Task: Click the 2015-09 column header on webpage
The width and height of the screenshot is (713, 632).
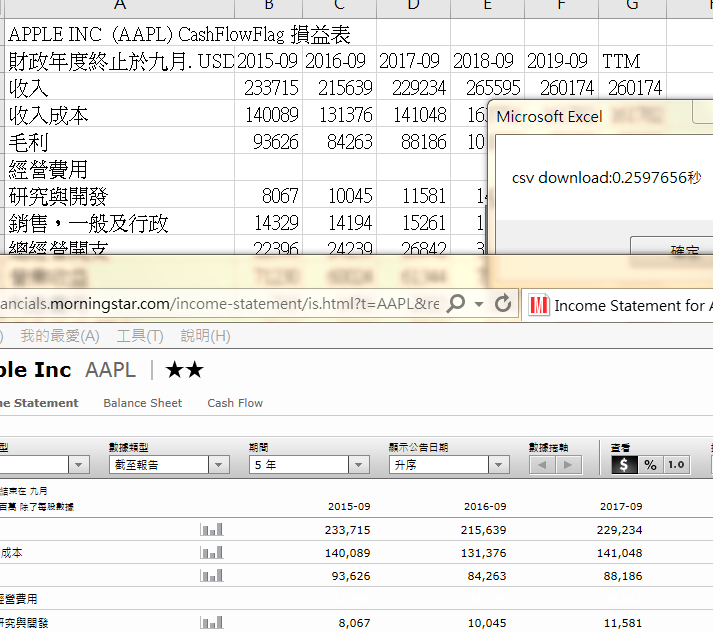Action: click(x=349, y=506)
